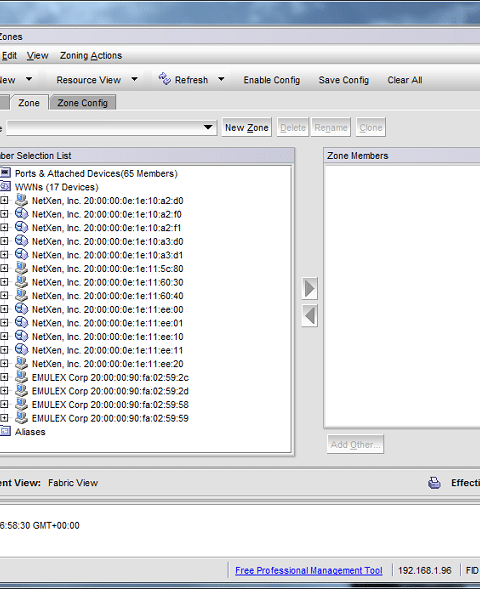This screenshot has height=589, width=480.
Task: Click device icon for EMULEX 20:00:00:90:fa:02:59:58
Action: point(22,404)
